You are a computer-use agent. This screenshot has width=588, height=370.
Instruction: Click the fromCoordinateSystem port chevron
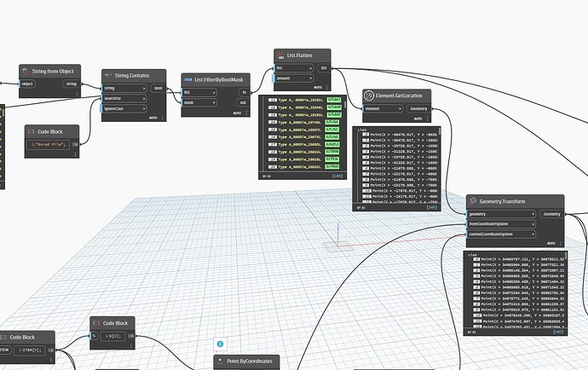(x=533, y=224)
